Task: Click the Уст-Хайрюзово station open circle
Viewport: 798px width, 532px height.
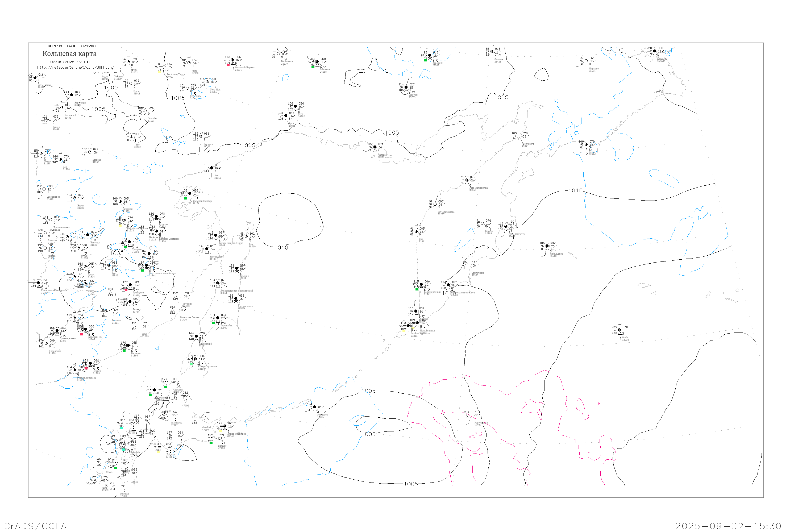Action: pos(435,204)
